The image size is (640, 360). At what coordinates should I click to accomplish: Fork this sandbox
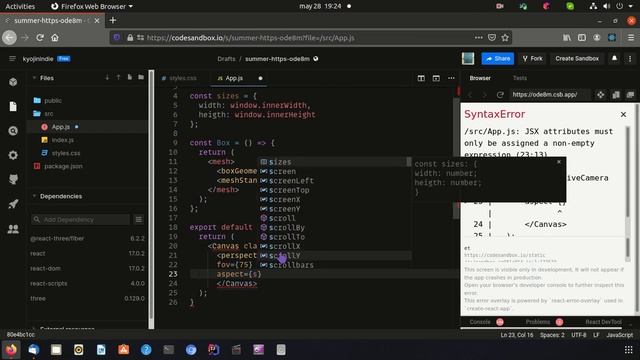(533, 58)
